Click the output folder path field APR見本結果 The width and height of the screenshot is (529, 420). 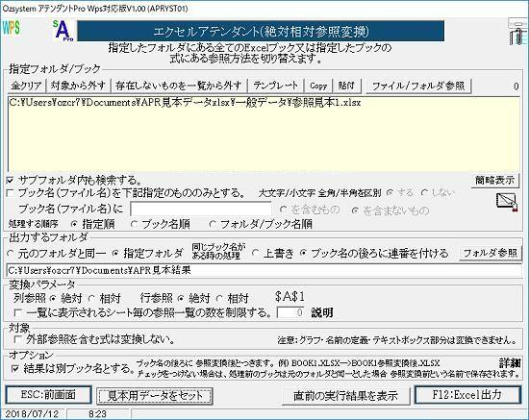264,270
